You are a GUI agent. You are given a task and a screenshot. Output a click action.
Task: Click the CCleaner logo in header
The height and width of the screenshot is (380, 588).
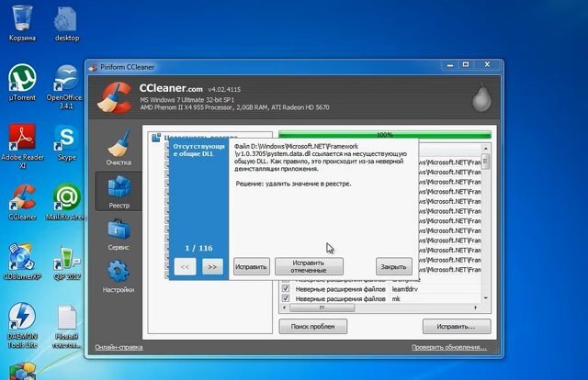[x=114, y=97]
